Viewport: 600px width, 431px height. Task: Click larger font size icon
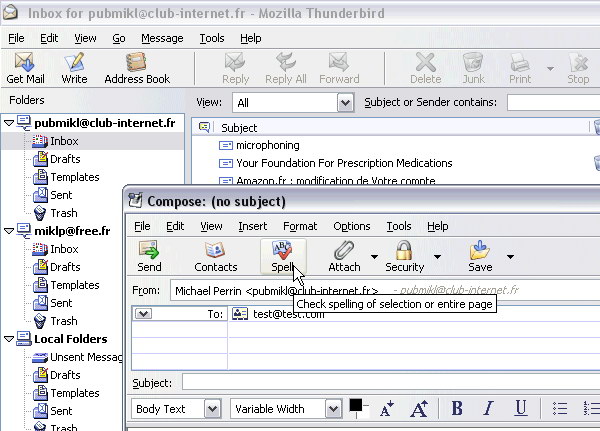(x=419, y=409)
